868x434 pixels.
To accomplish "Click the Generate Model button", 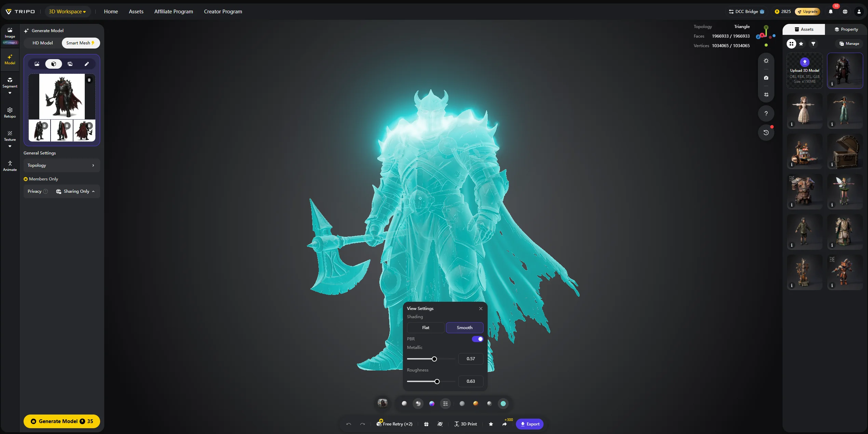I will click(x=62, y=421).
